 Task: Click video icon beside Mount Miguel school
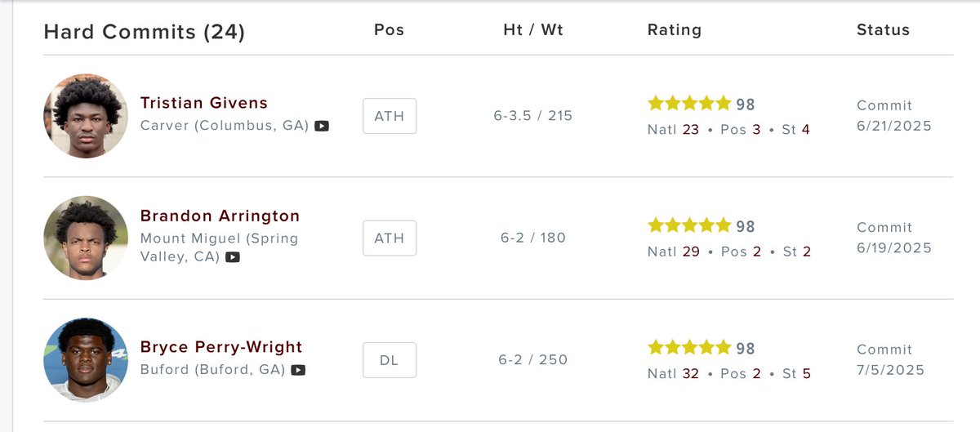click(233, 257)
